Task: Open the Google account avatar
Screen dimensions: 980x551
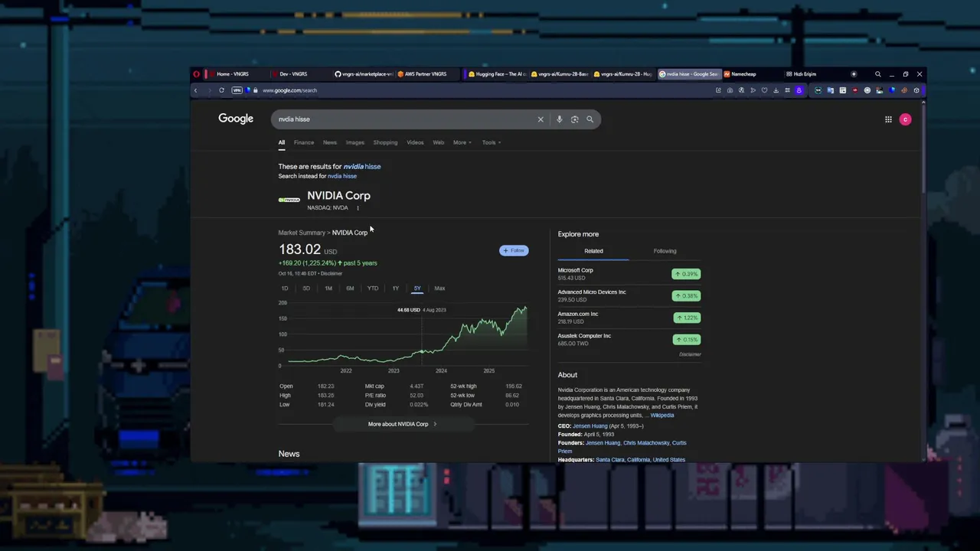Action: [x=905, y=119]
